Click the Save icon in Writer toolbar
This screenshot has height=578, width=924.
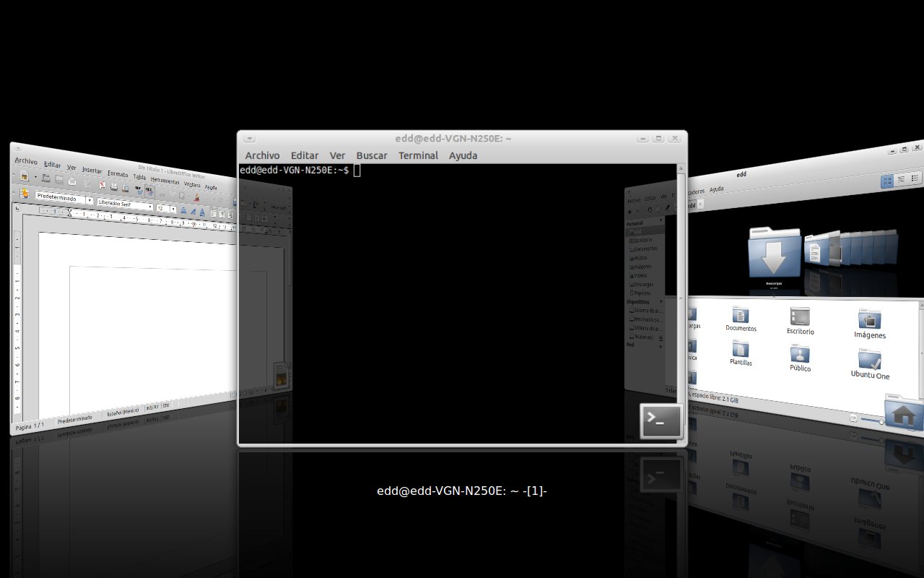coord(59,179)
